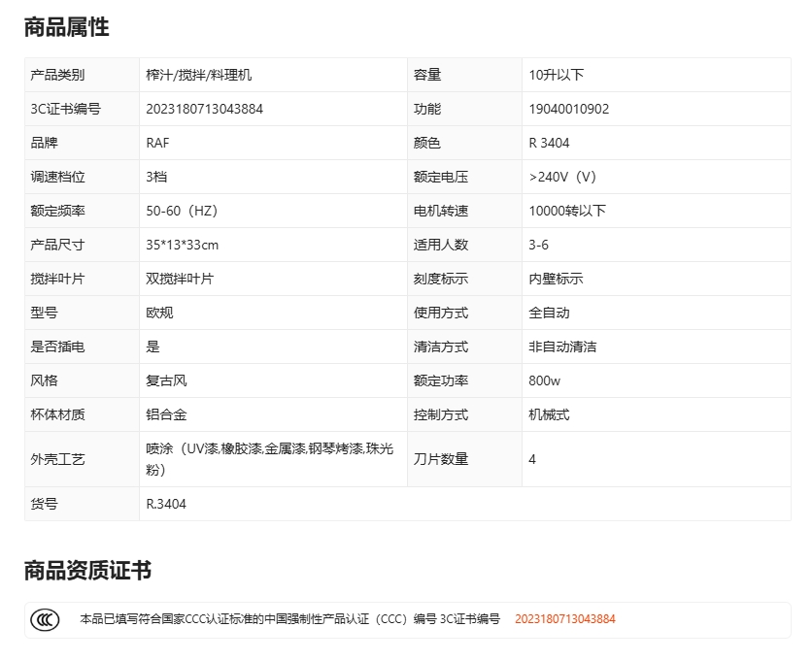Click the 是 value in 是否插电 row

click(x=152, y=347)
